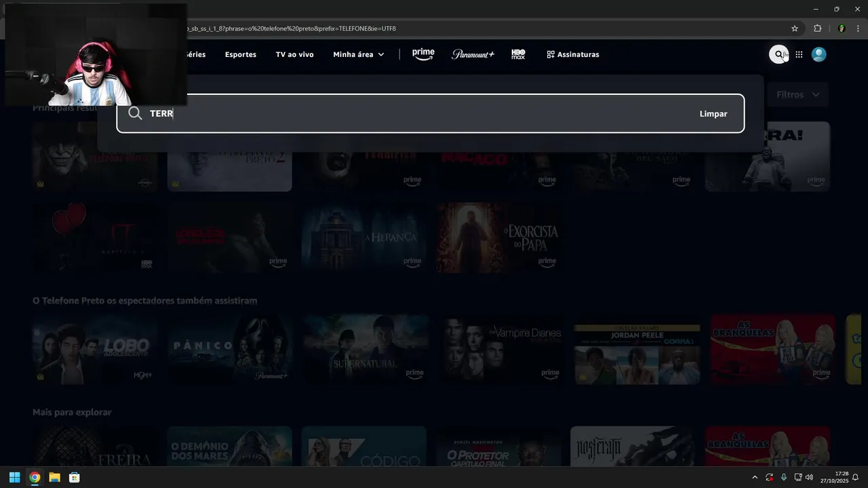
Task: Open Código thumbnail in Mais para explorar
Action: 364,447
